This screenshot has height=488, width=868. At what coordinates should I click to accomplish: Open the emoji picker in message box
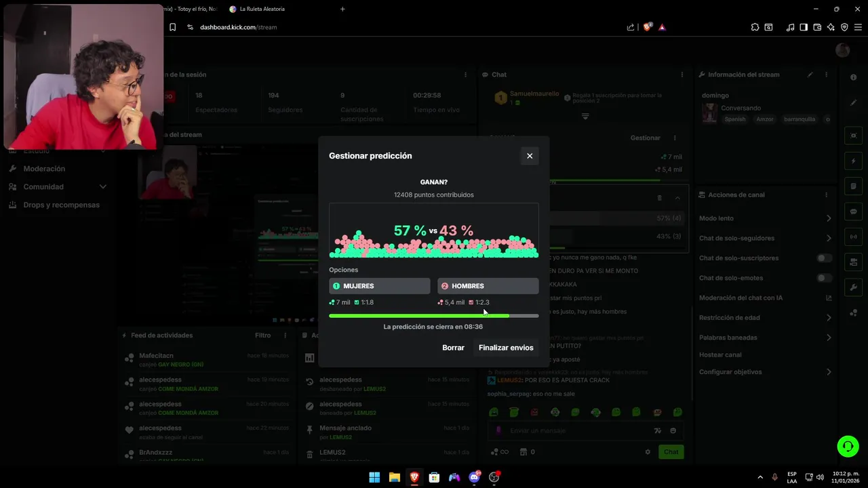673,430
